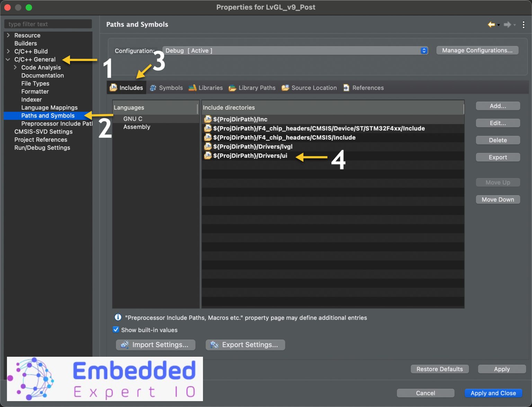Click the folder icon on the Library Paths tab
Screen dimensions: 532x407
coord(231,88)
